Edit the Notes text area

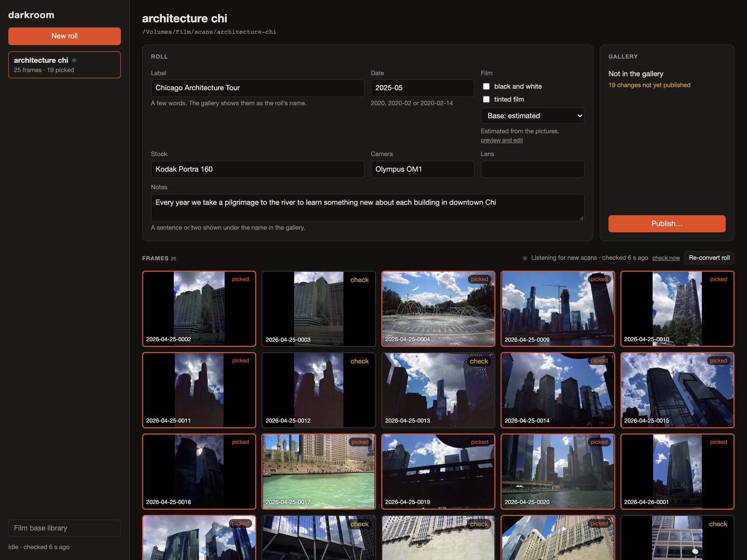tap(367, 207)
